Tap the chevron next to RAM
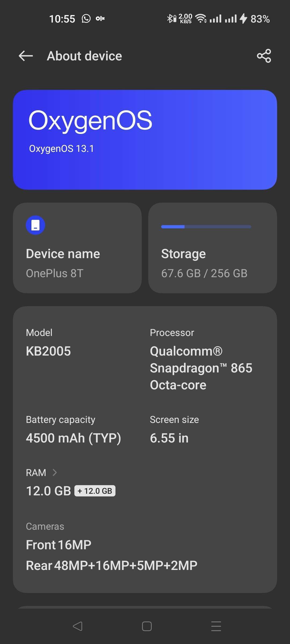The width and height of the screenshot is (290, 644). click(56, 472)
